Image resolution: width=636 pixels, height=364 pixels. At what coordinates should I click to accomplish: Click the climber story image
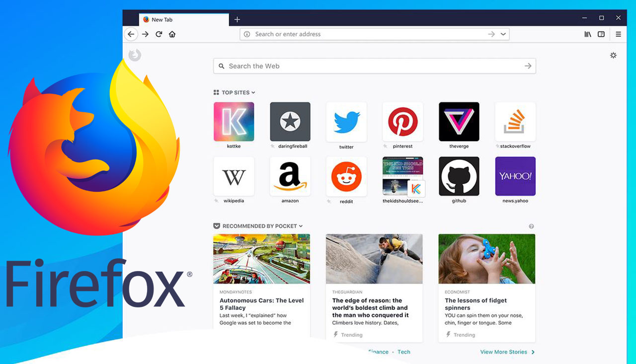click(374, 259)
